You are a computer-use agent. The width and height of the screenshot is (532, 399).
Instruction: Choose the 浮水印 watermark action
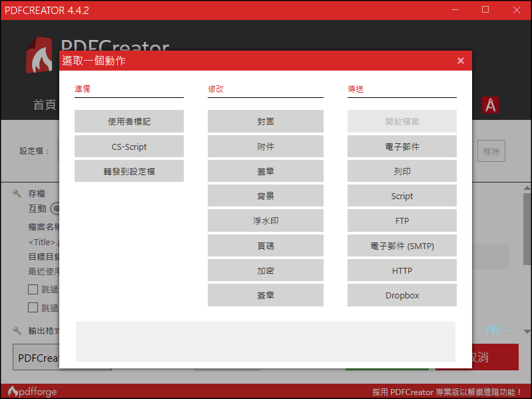pyautogui.click(x=265, y=220)
